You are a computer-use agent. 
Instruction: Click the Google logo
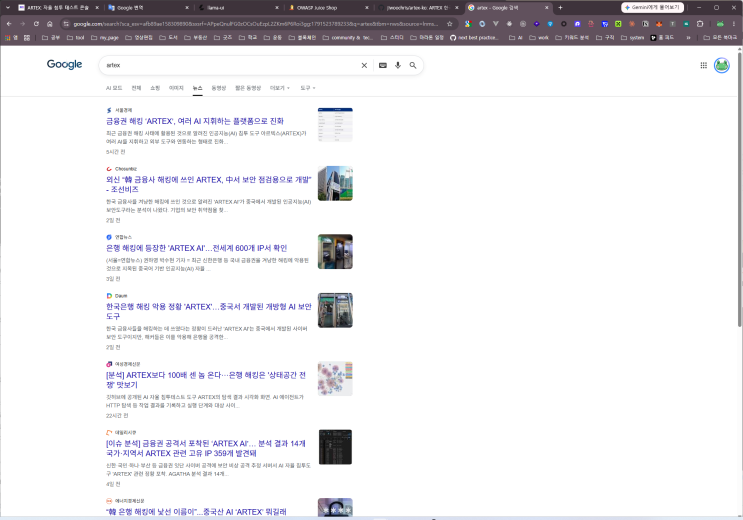[64, 64]
